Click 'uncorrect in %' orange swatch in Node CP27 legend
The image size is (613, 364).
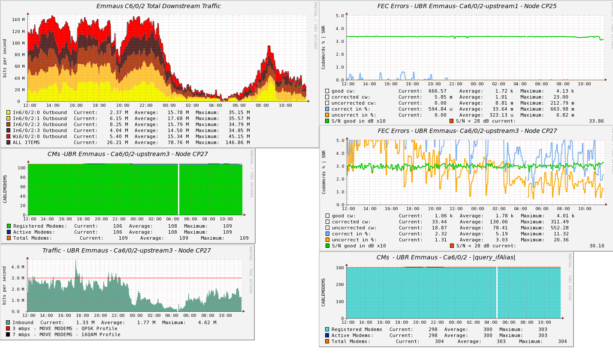click(x=327, y=240)
